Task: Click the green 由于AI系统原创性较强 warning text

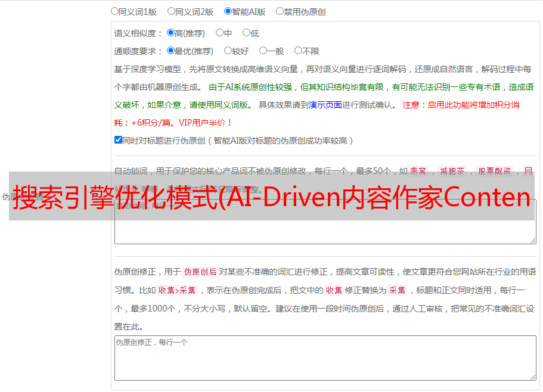Action: coord(250,87)
